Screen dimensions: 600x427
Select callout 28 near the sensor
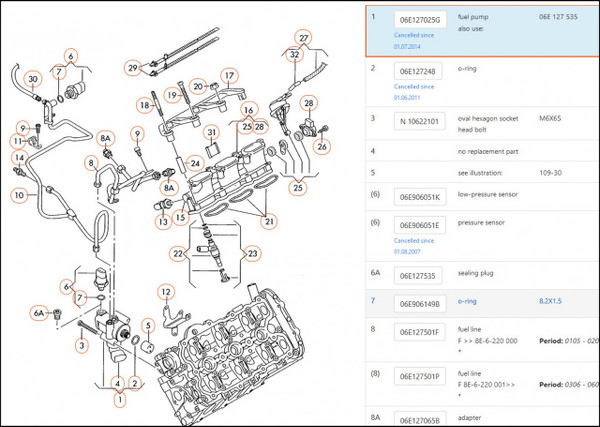(308, 103)
